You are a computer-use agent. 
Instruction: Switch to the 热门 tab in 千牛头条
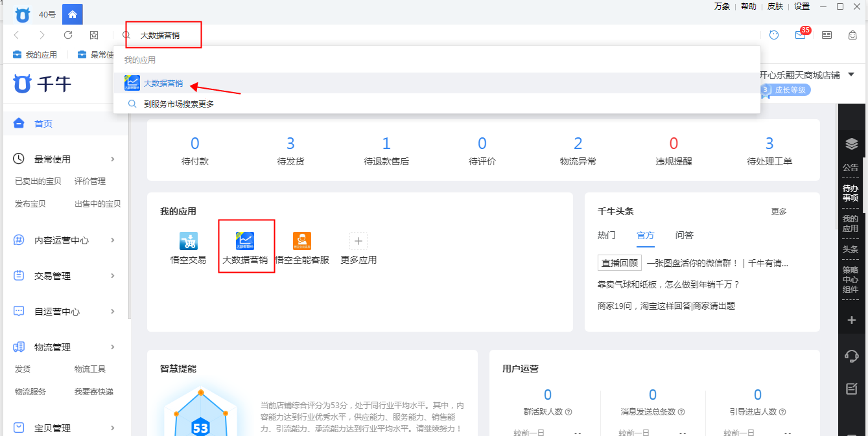[x=607, y=235]
